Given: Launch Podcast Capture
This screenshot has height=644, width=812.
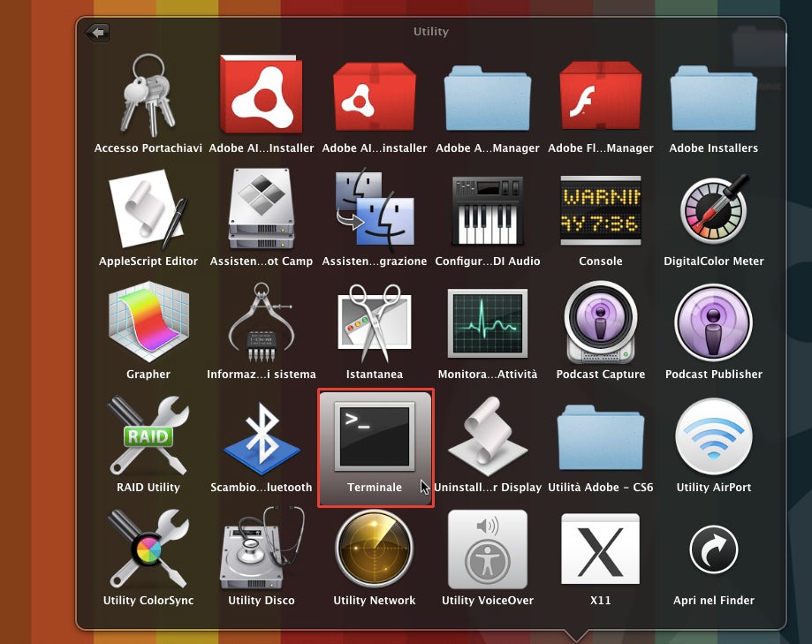Looking at the screenshot, I should click(601, 322).
